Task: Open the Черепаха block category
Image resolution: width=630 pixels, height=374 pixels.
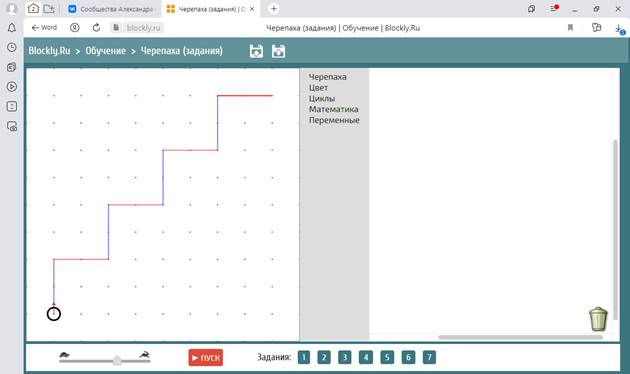Action: click(327, 77)
